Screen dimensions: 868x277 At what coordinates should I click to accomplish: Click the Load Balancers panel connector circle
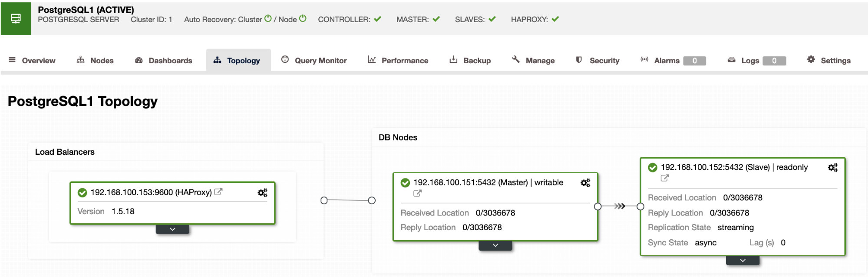[x=324, y=200]
